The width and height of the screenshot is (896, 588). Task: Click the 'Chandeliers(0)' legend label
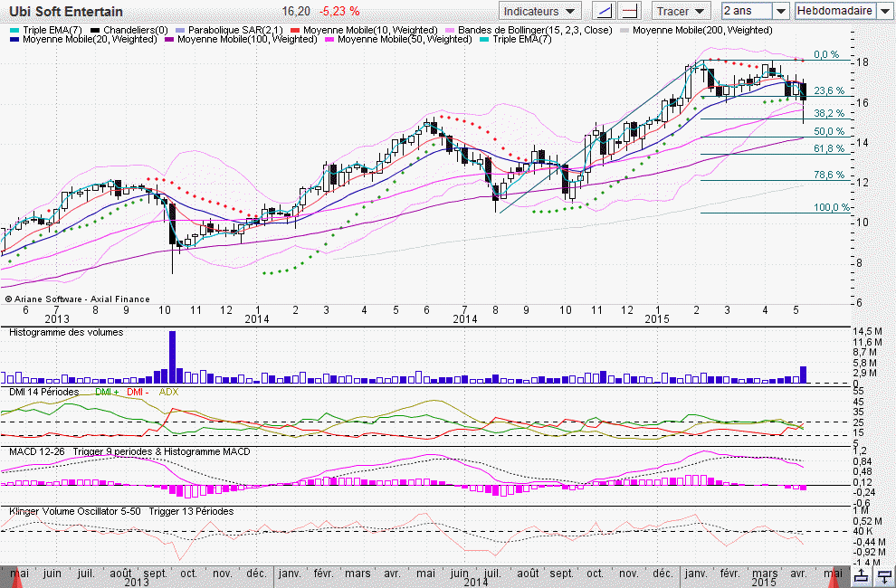(136, 30)
